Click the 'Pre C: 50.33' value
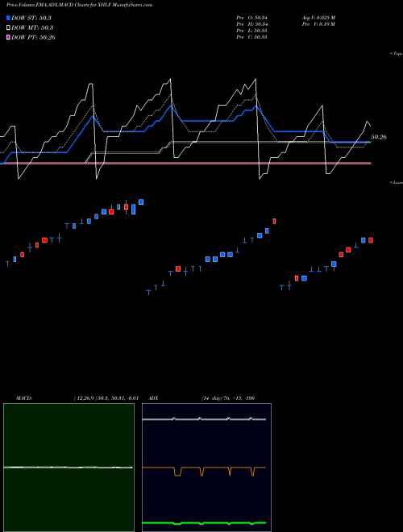 click(x=252, y=37)
